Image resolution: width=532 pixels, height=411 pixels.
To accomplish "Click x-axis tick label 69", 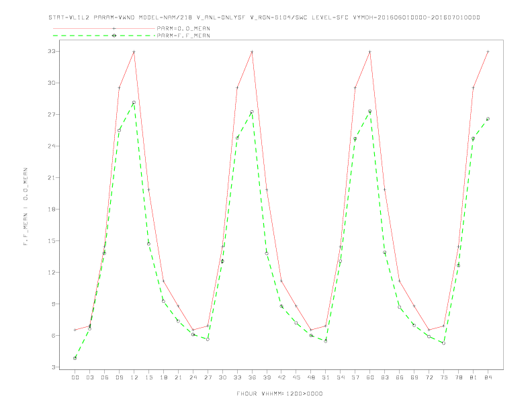I will coord(414,377).
